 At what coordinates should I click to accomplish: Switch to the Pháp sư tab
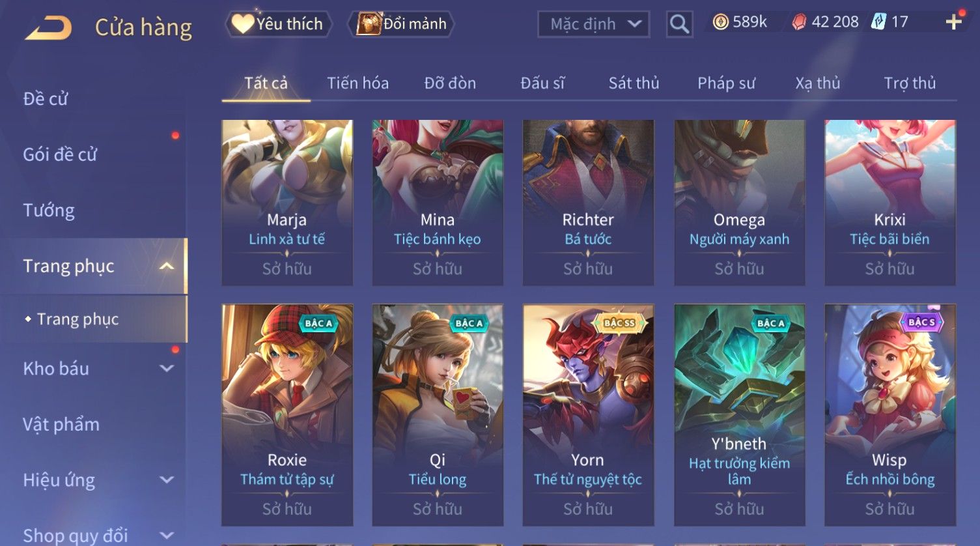(726, 83)
